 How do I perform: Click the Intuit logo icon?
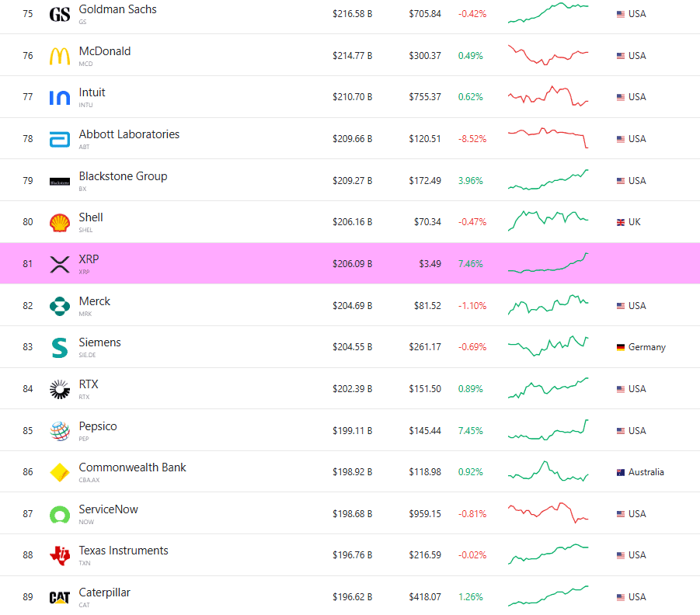59,97
